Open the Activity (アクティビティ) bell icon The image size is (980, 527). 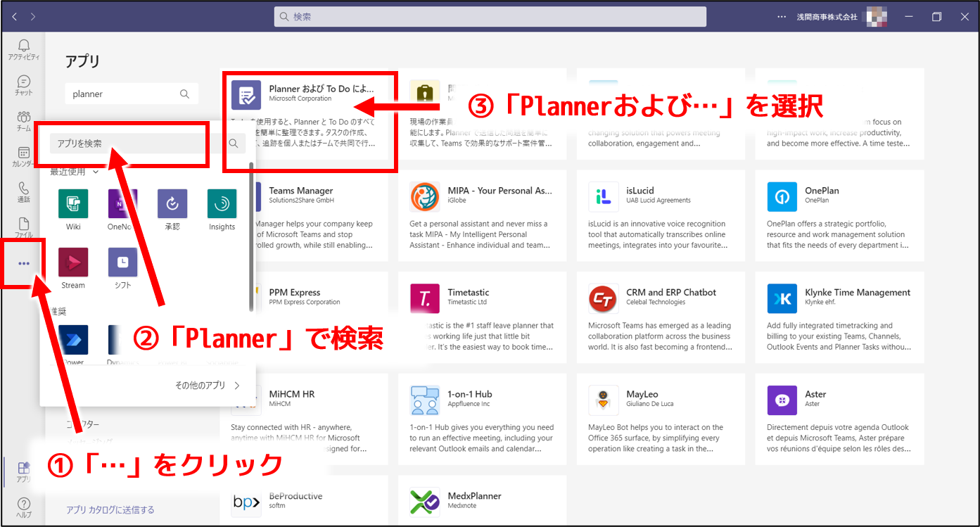(23, 49)
